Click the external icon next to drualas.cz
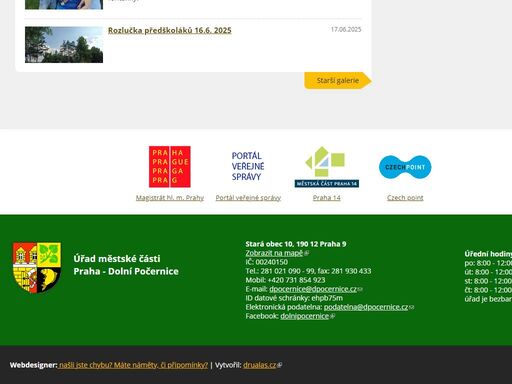This screenshot has width=512, height=384. (280, 365)
